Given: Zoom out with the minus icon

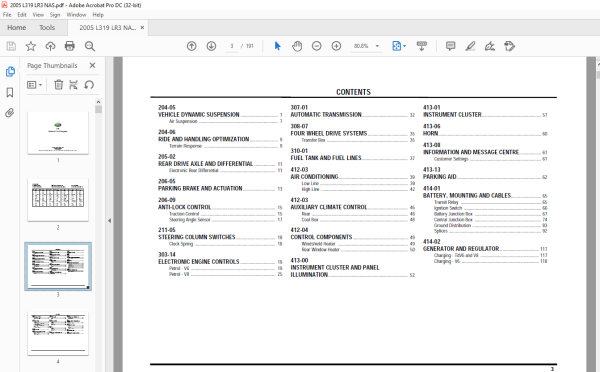Looking at the screenshot, I should pos(316,46).
